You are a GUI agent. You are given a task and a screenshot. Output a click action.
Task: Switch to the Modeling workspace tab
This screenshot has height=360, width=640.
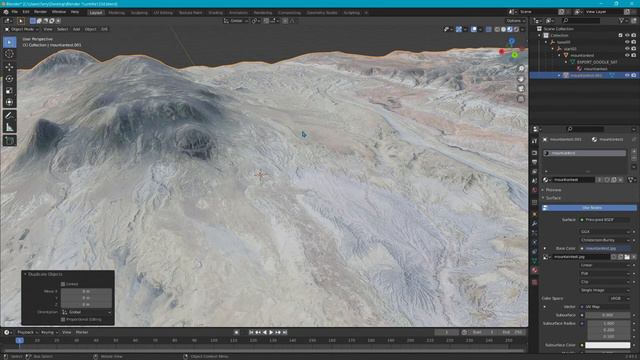coord(117,13)
